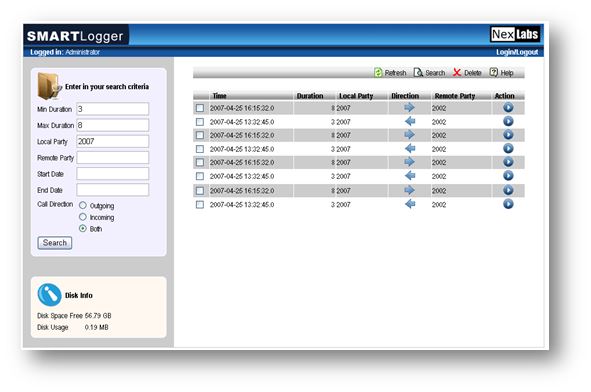This screenshot has height=392, width=591.
Task: Tick the checkbox in the seventh table row
Action: pyautogui.click(x=200, y=191)
